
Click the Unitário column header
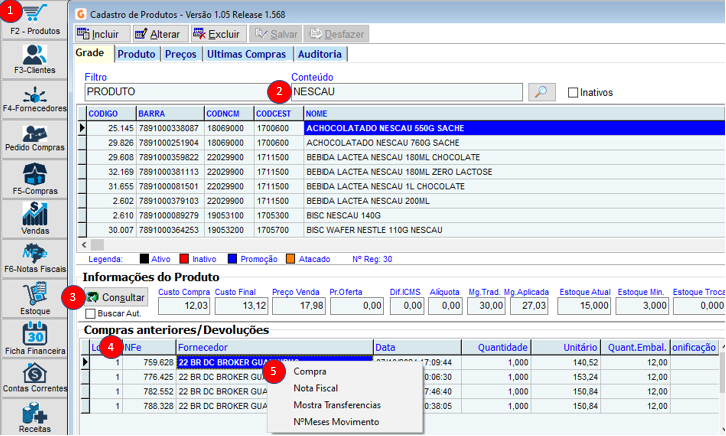pyautogui.click(x=566, y=347)
